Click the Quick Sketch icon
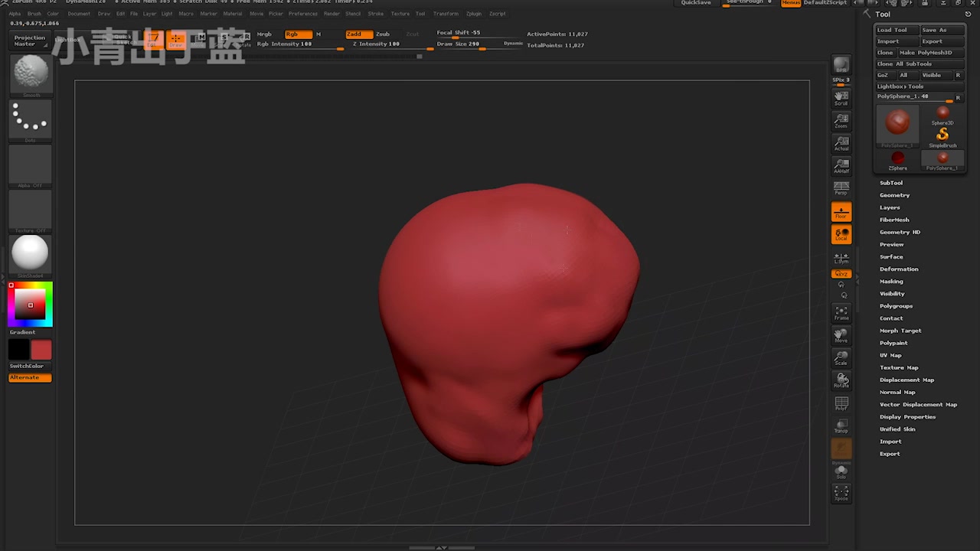The height and width of the screenshot is (551, 980). (119, 39)
